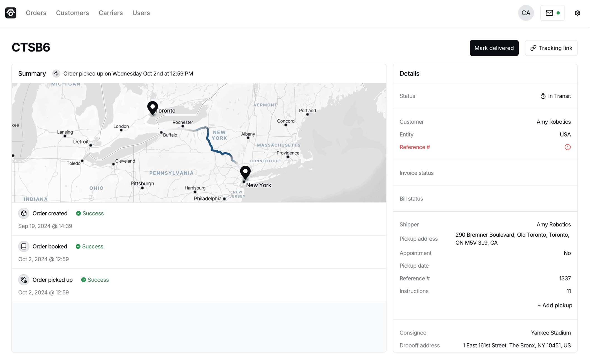
Task: Open the CA user avatar menu
Action: (526, 13)
